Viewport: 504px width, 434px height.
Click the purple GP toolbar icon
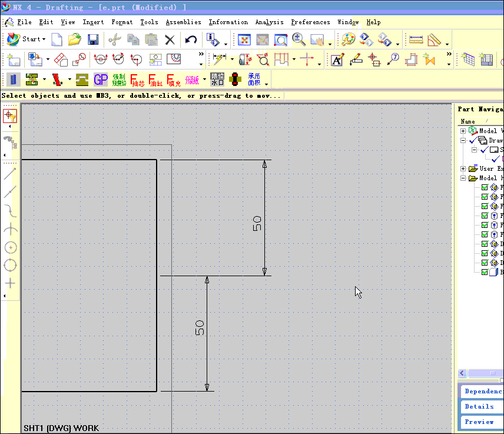101,79
